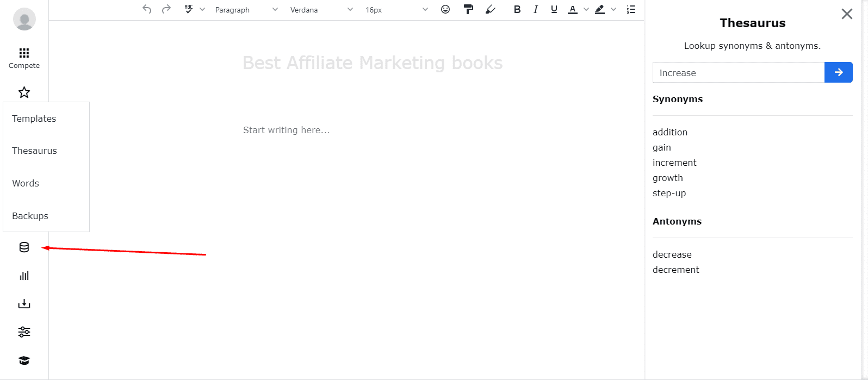Click the undo arrow in the toolbar

coord(147,9)
